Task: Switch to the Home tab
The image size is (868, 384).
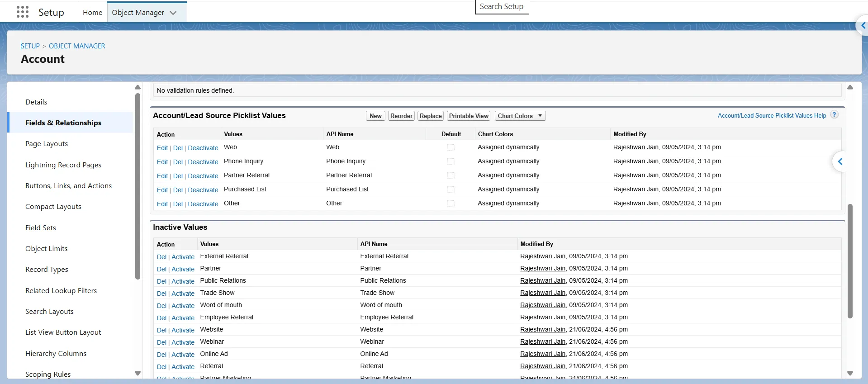Action: 93,13
